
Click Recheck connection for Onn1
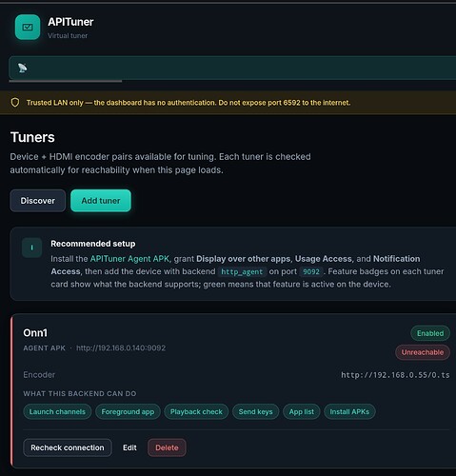click(x=68, y=447)
